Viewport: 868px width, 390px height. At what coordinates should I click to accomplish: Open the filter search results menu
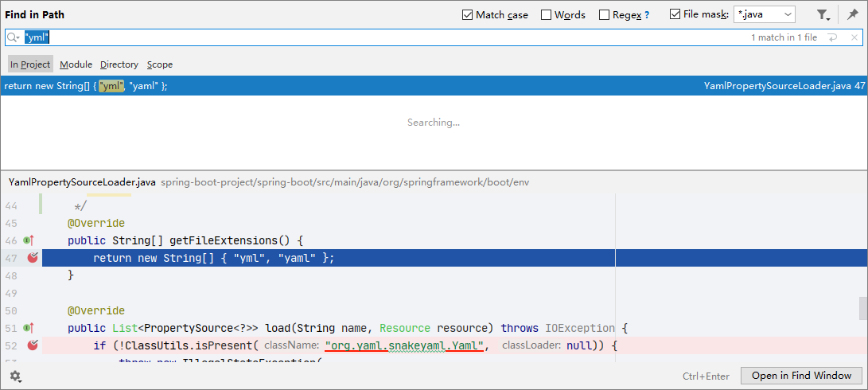[823, 14]
